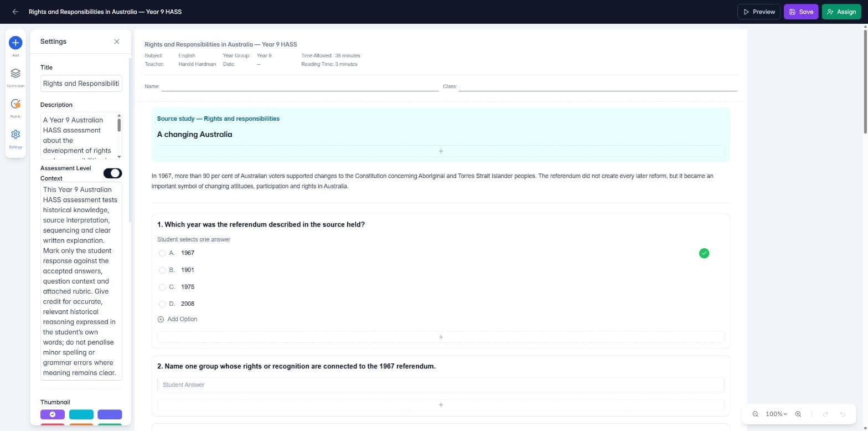The image size is (868, 431).
Task: Select option C, 1975
Action: (162, 287)
